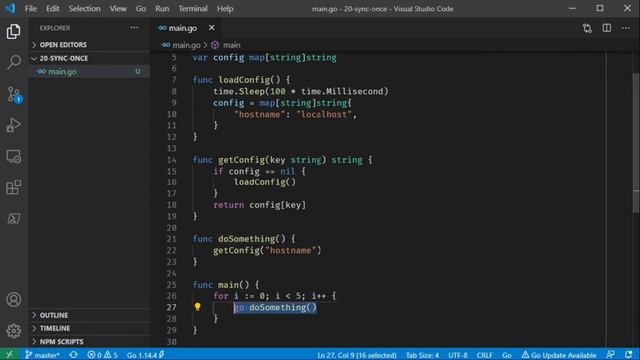Click the remote window indicator in status bar

pos(9,355)
